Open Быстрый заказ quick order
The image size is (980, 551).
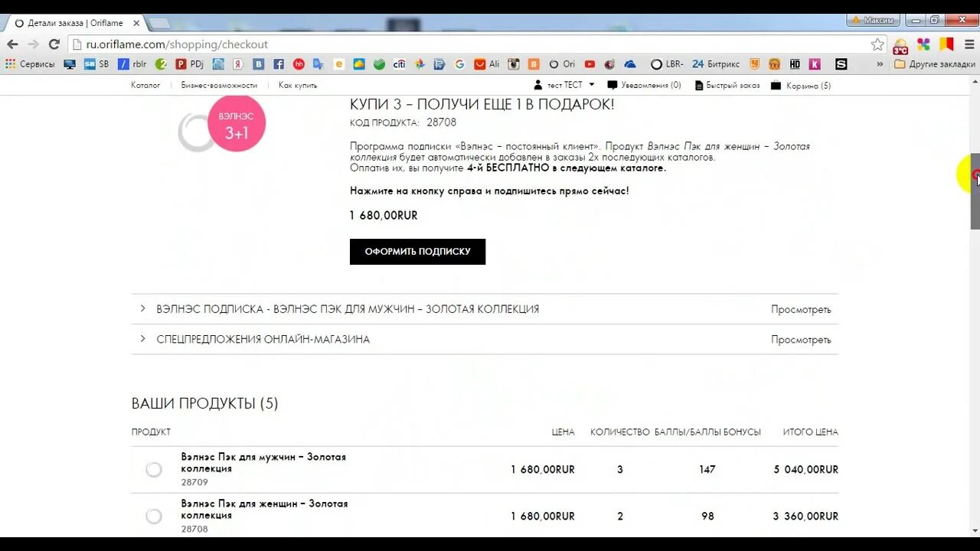click(x=727, y=85)
